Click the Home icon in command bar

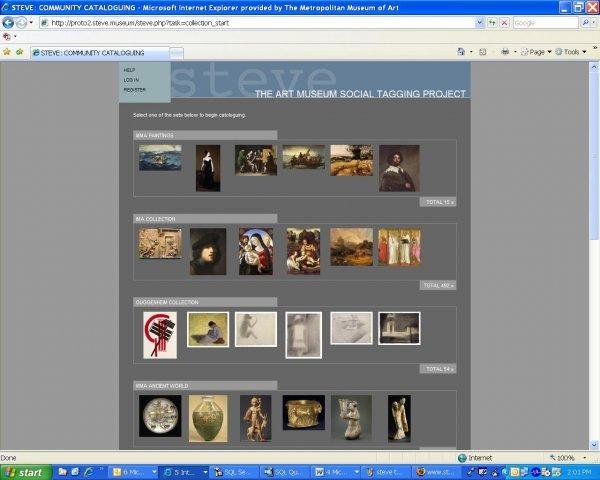click(x=461, y=52)
